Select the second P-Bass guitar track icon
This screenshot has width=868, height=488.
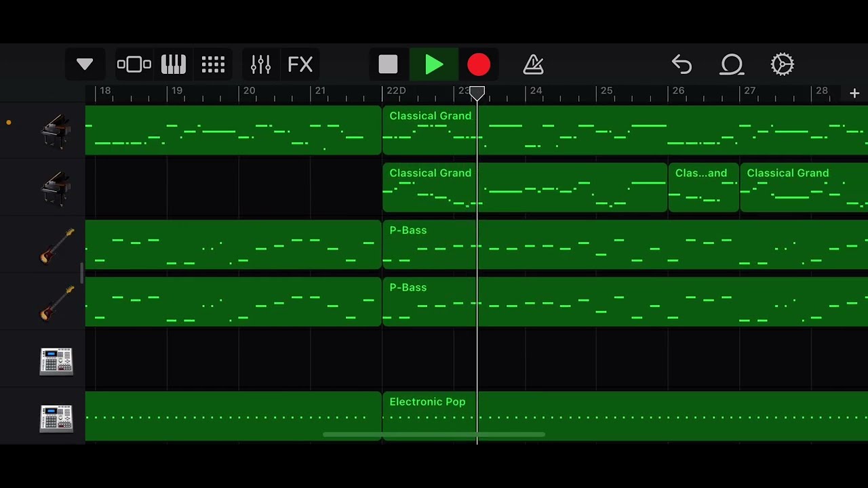point(56,302)
